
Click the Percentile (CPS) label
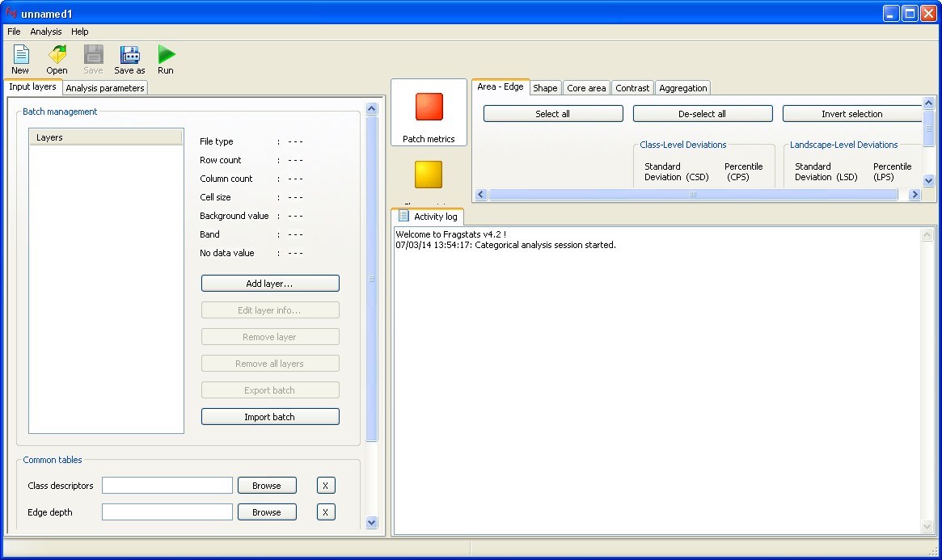click(x=743, y=171)
